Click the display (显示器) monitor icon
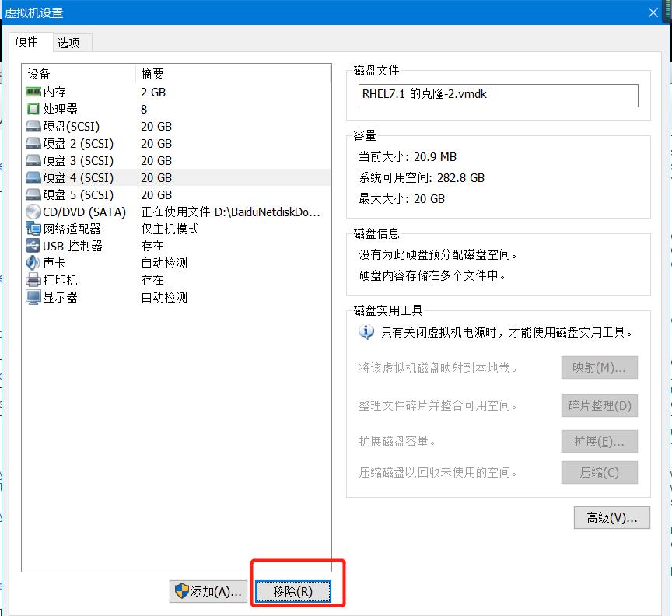672x616 pixels. point(33,297)
